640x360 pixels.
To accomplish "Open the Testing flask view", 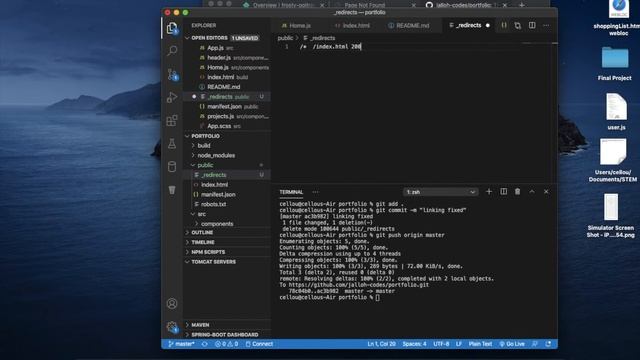I will [172, 143].
